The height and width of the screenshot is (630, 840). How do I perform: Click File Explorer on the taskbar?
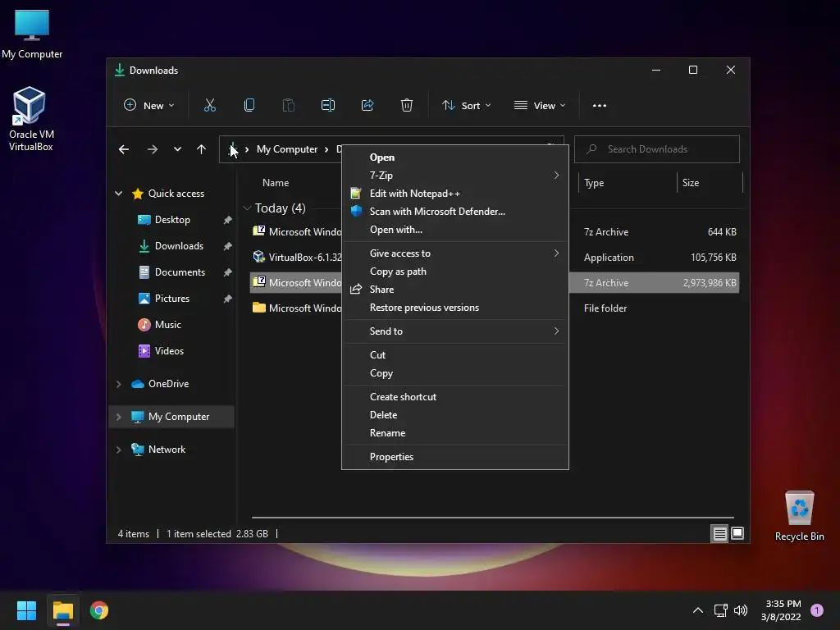tap(62, 610)
